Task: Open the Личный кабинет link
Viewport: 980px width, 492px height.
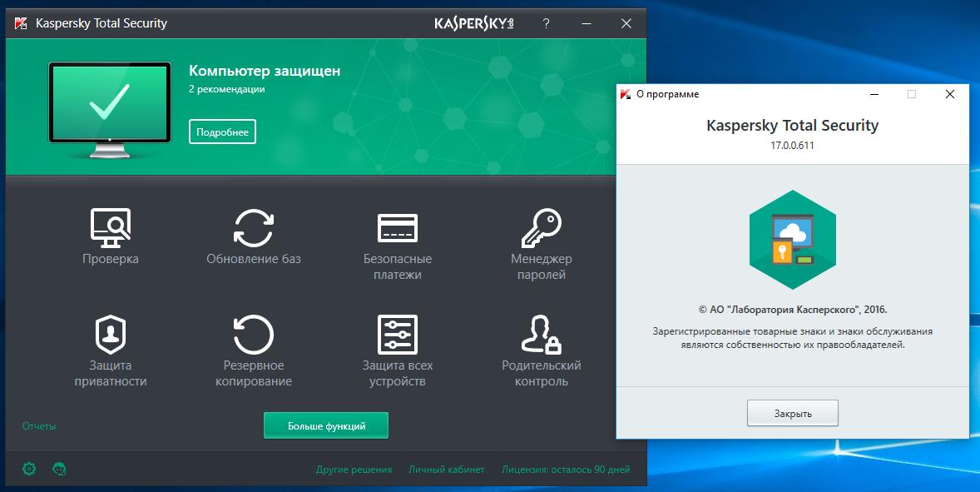Action: [446, 469]
